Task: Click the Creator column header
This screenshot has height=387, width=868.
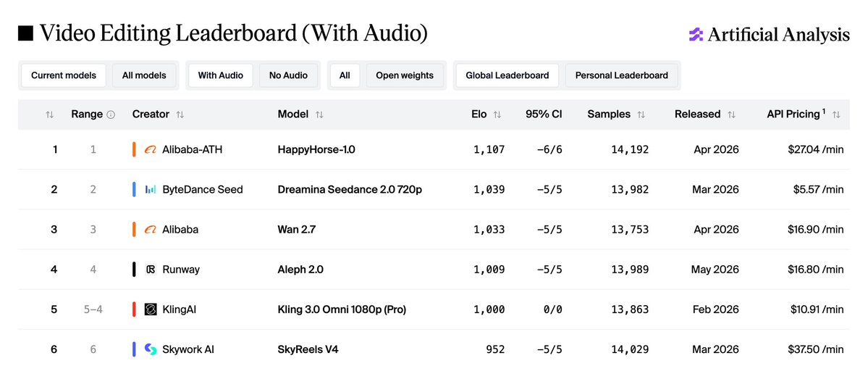Action: (151, 115)
